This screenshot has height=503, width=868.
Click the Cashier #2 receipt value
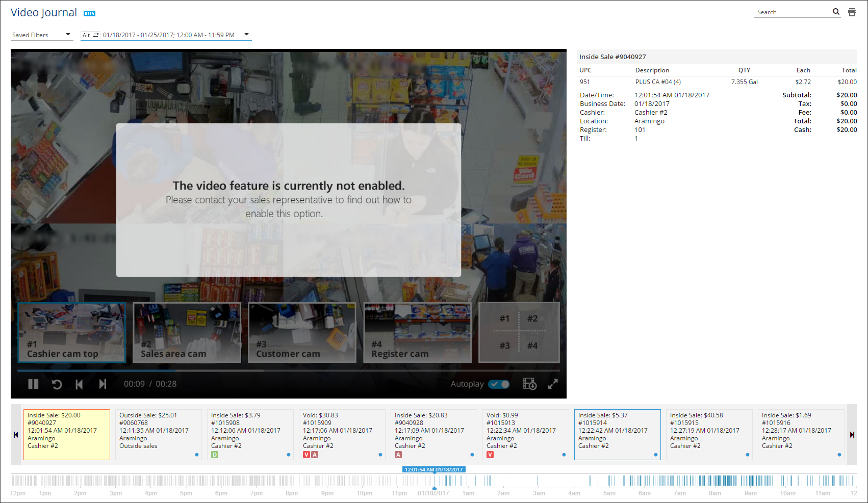[651, 113]
